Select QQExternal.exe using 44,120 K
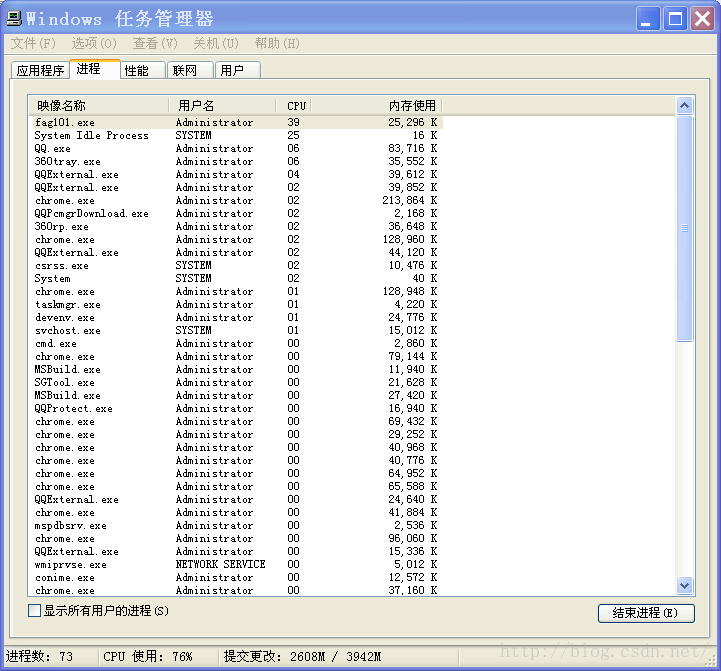This screenshot has width=721, height=671. 235,252
